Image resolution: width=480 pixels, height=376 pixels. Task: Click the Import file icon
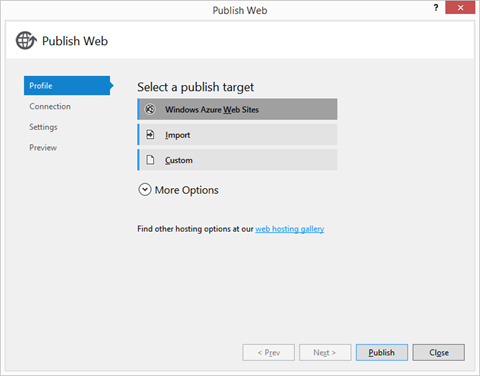(150, 135)
